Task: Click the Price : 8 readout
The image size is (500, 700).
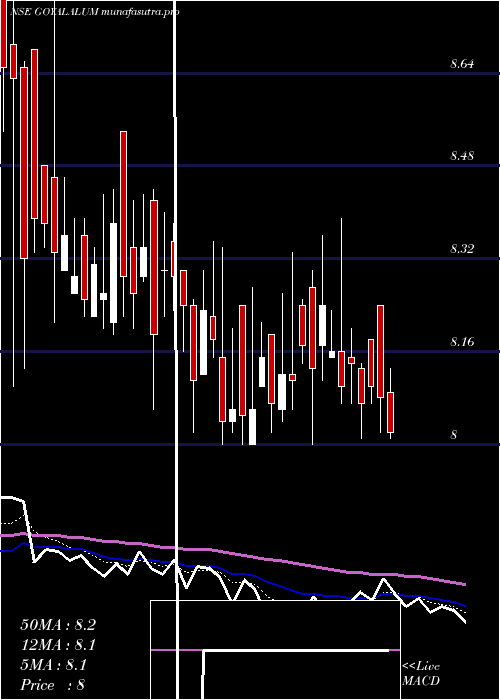Action: click(53, 685)
